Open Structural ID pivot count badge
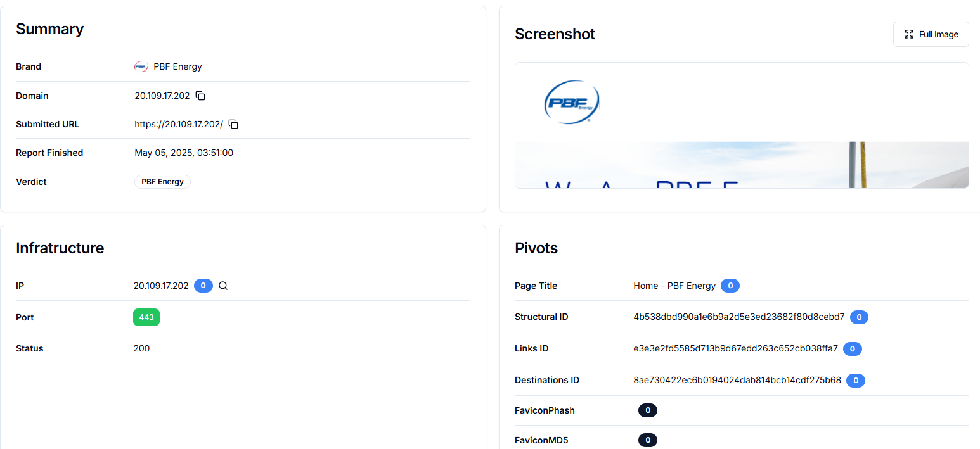This screenshot has height=449, width=980. (x=859, y=317)
